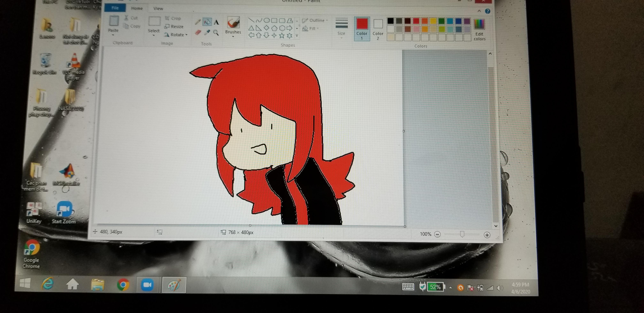Viewport: 644px width, 313px height.
Task: Toggle the Crop command in the Image group
Action: coord(173,18)
